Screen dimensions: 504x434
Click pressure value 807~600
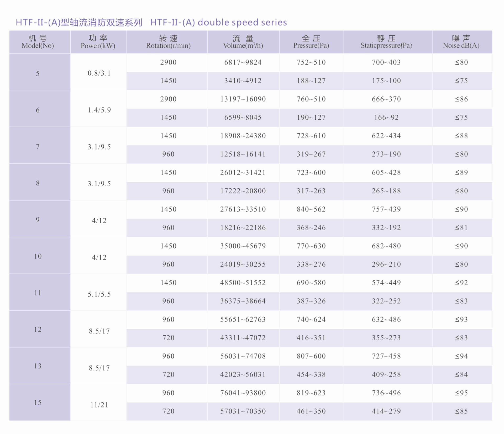(311, 356)
